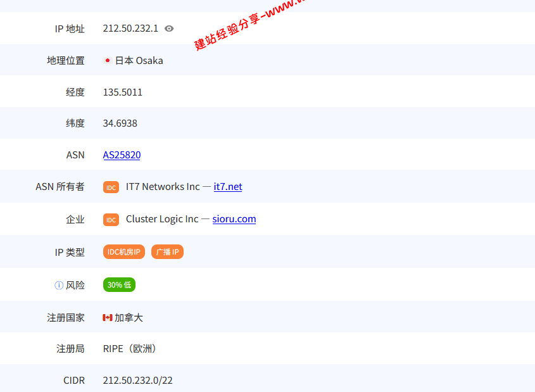Click the 加拿大 country text
The image size is (535, 392).
pos(129,318)
